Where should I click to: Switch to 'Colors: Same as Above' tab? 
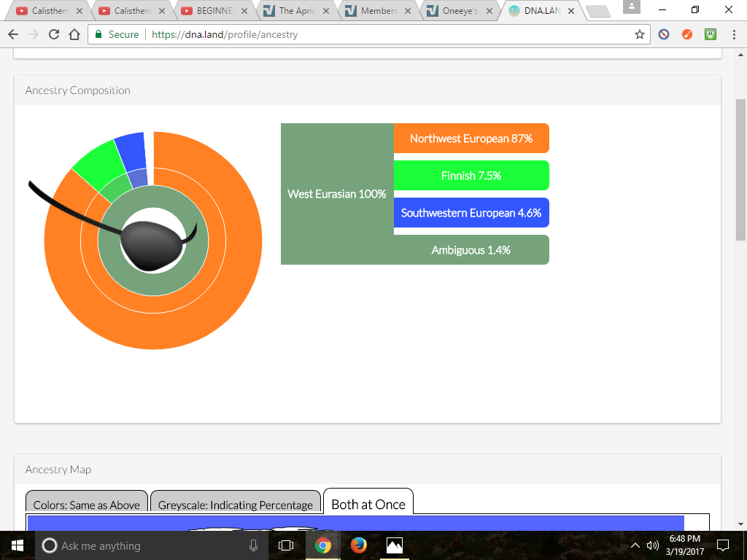[86, 505]
